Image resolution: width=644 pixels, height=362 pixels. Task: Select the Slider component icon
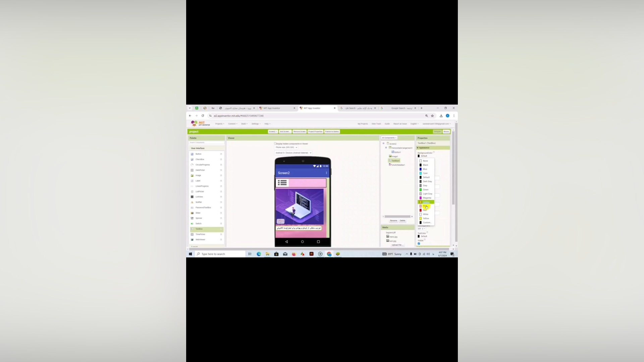tap(192, 213)
